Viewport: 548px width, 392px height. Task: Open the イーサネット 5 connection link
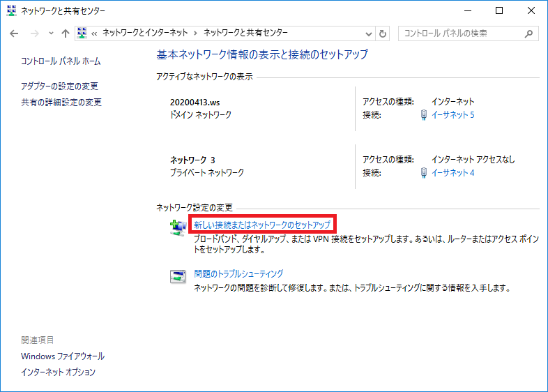point(453,114)
